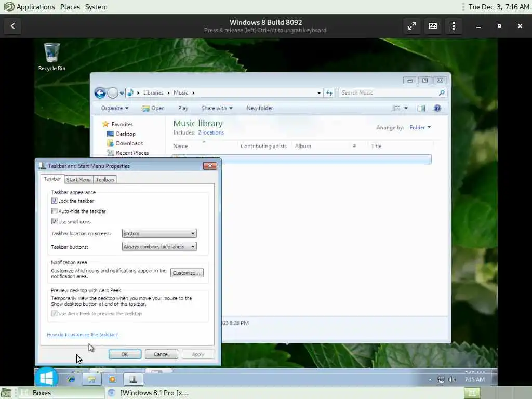
Task: Open the System menu
Action: [x=96, y=7]
